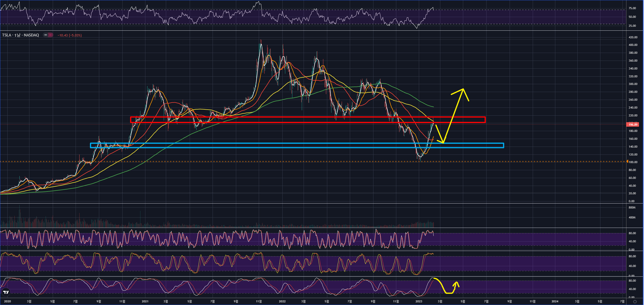Select the yellow curved arrow in bottom oscillator
This screenshot has height=305, width=644.
(444, 288)
